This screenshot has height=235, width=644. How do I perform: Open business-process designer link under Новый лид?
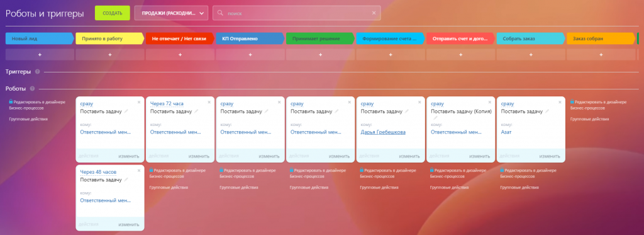click(37, 105)
